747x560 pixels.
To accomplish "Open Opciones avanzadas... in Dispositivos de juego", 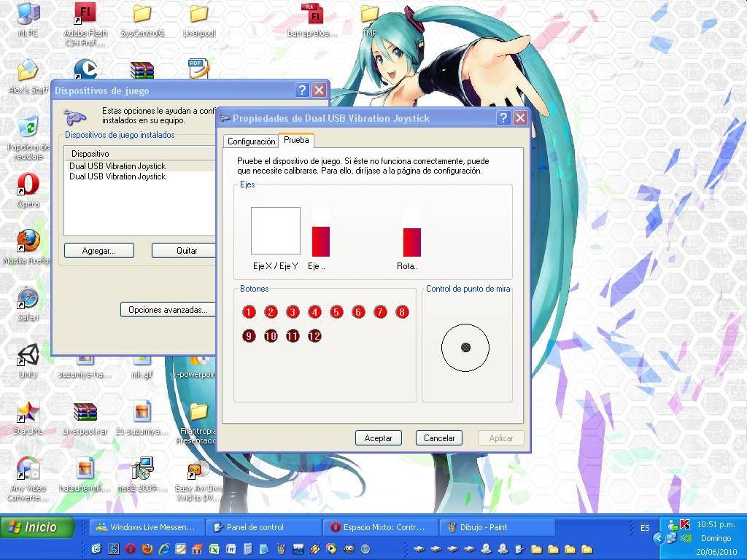I will pyautogui.click(x=168, y=310).
